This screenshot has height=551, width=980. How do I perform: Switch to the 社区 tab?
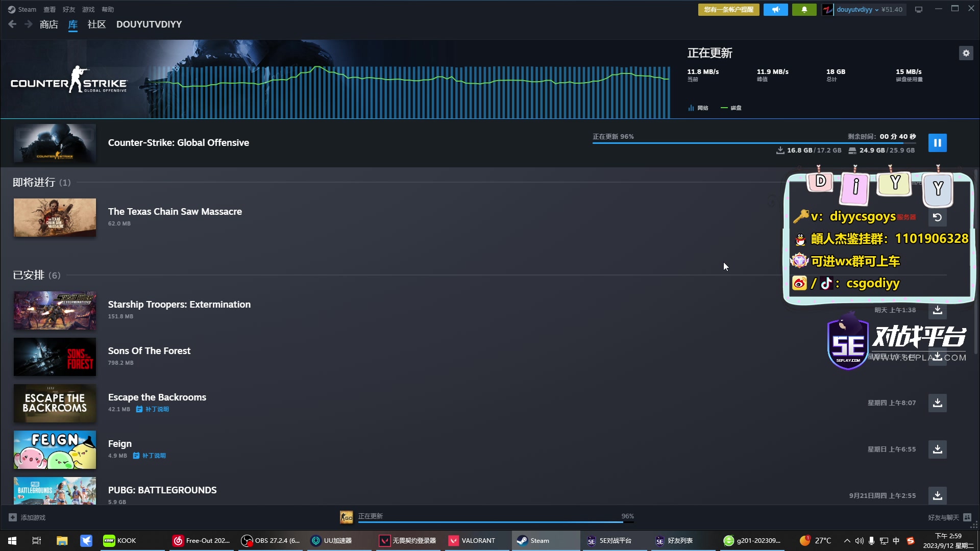[x=96, y=24]
